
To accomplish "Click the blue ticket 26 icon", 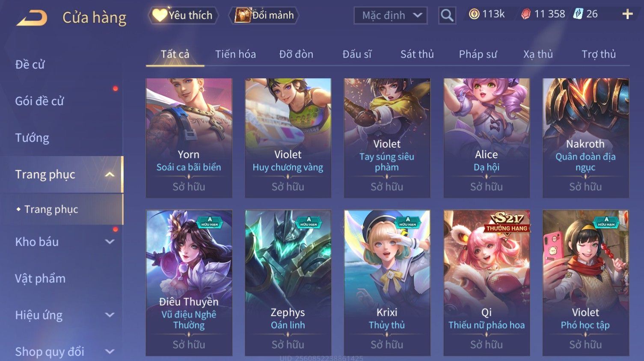I will tap(578, 14).
